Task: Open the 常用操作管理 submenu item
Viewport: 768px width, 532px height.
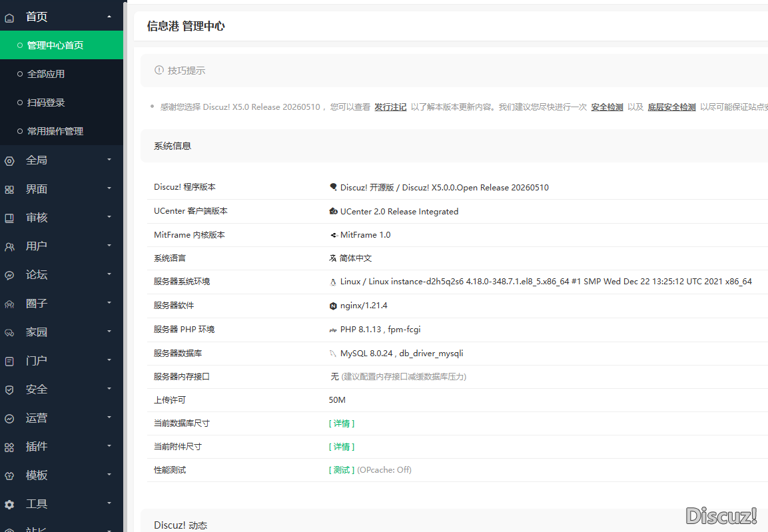Action: pos(62,131)
